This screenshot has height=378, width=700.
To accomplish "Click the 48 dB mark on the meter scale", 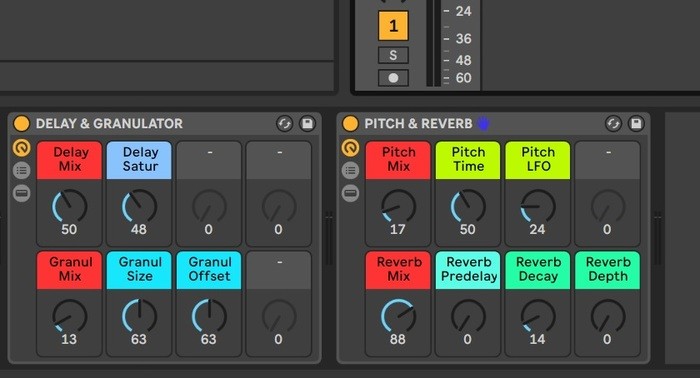I will (x=463, y=60).
